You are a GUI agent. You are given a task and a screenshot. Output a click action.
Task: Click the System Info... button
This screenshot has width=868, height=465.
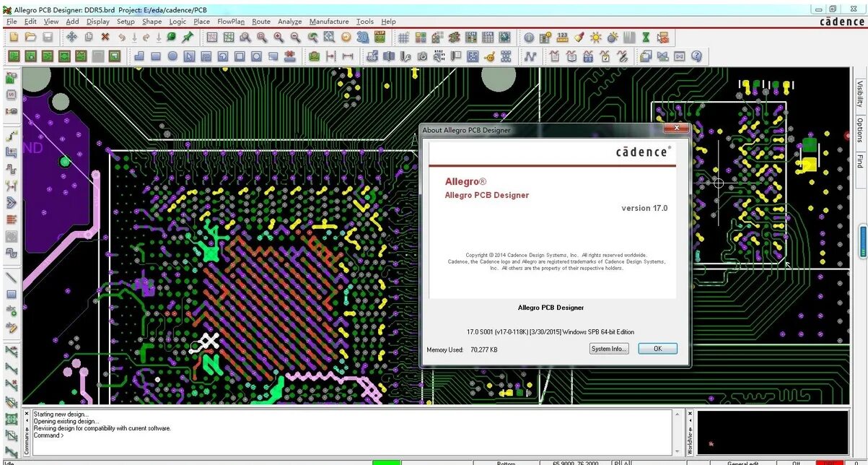[609, 349]
